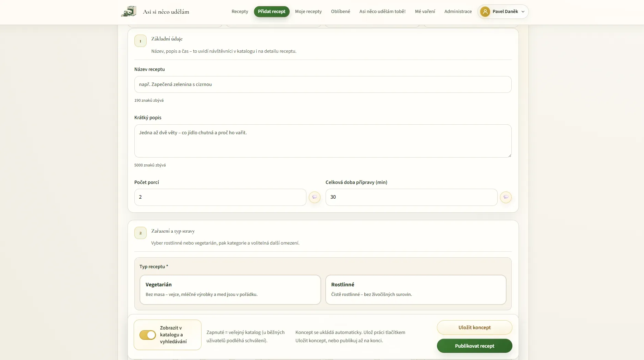The height and width of the screenshot is (360, 644).
Task: Click the Počet porcí number field
Action: [220, 197]
